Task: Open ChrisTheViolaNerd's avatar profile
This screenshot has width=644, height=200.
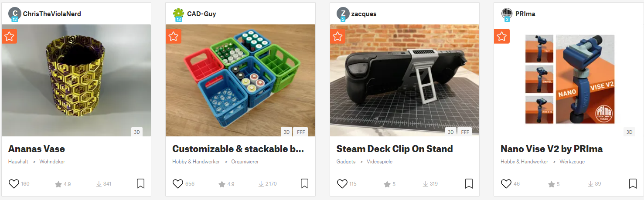Action: coord(15,14)
